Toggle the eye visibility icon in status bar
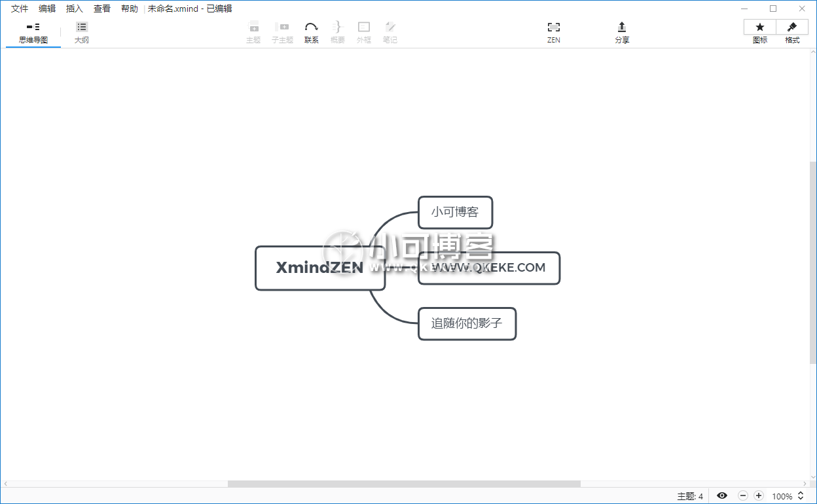Image resolution: width=817 pixels, height=504 pixels. tap(722, 496)
